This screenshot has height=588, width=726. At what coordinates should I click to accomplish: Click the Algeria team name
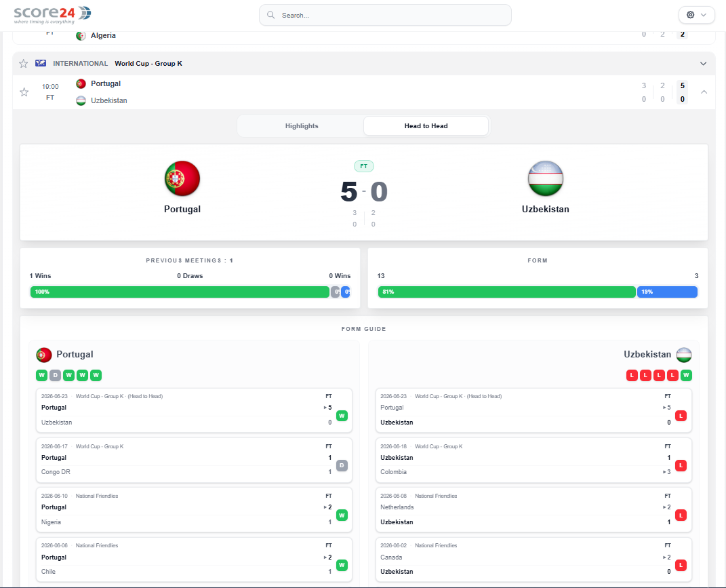pyautogui.click(x=103, y=36)
